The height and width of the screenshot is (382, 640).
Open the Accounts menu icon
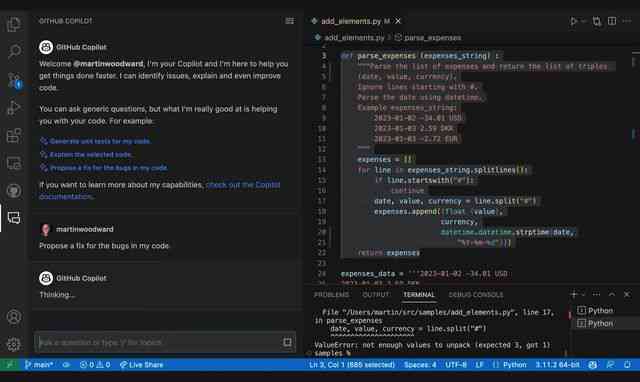pyautogui.click(x=14, y=317)
